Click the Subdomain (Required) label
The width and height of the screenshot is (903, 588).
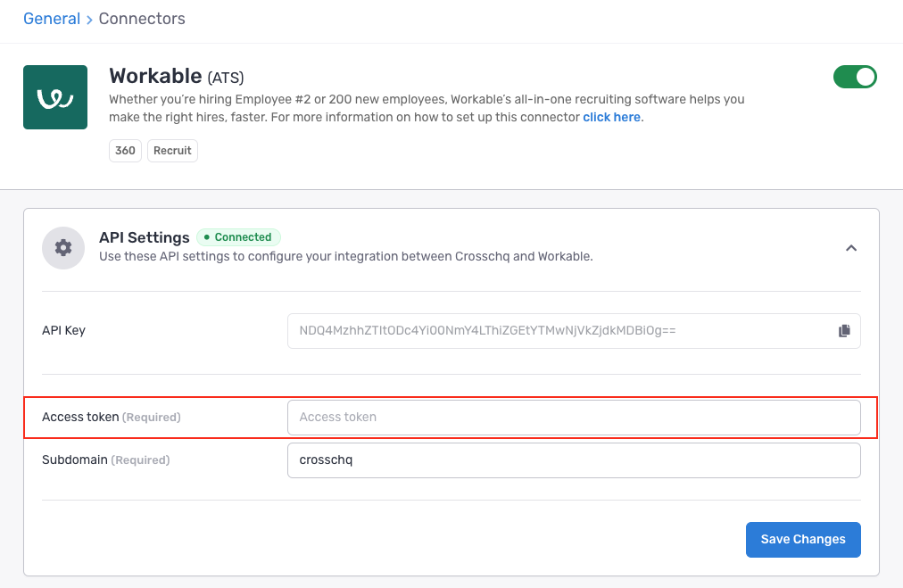(x=105, y=460)
